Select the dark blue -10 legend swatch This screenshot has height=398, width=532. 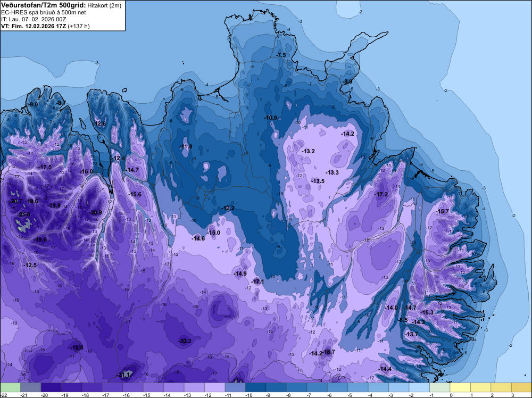[255, 387]
